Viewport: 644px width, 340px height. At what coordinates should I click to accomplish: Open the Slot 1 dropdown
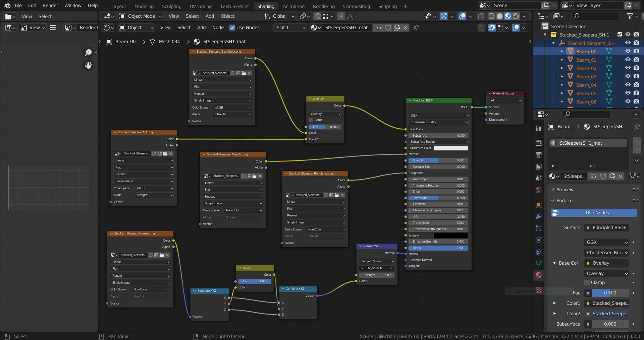pos(290,27)
